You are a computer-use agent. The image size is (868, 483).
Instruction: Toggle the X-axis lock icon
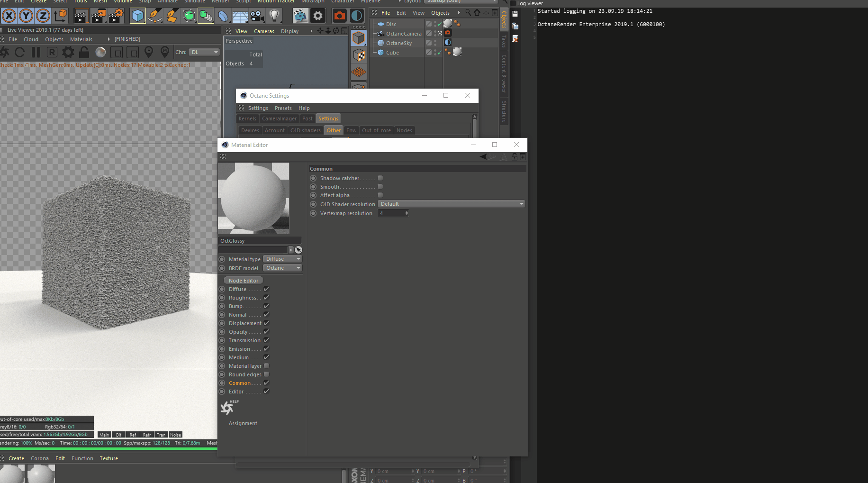pos(9,16)
